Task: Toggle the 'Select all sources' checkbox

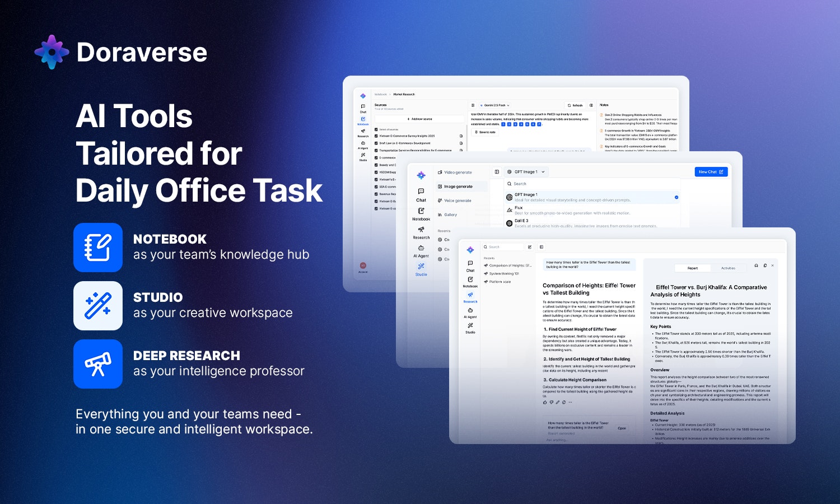Action: (x=376, y=129)
